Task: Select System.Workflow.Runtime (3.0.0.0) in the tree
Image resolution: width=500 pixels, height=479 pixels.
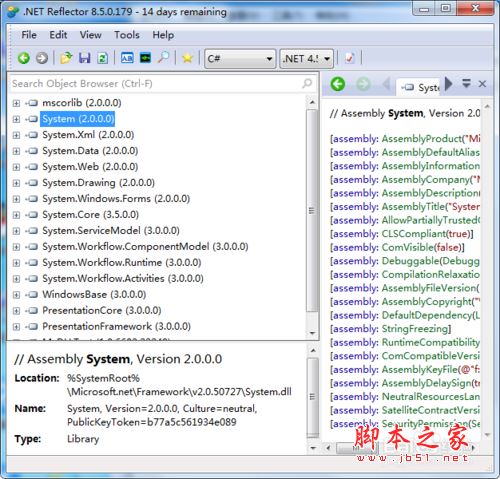Action: point(122,263)
